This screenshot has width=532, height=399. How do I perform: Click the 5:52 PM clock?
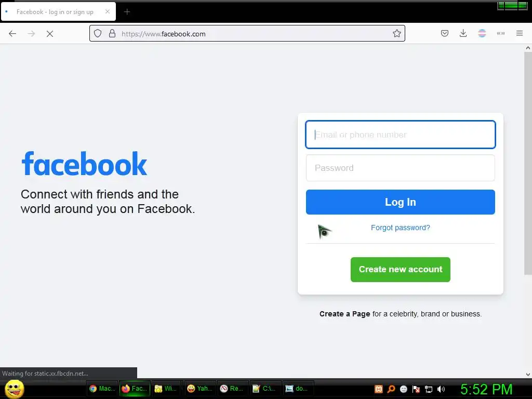pyautogui.click(x=486, y=389)
